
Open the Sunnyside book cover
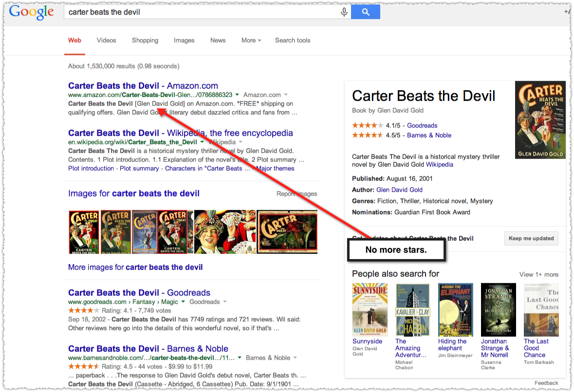[x=370, y=310]
